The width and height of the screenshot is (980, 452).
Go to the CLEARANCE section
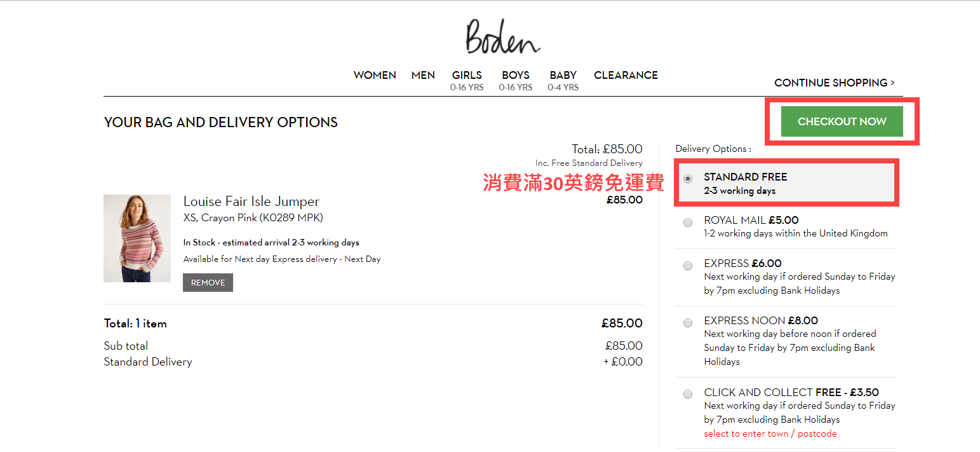point(626,75)
